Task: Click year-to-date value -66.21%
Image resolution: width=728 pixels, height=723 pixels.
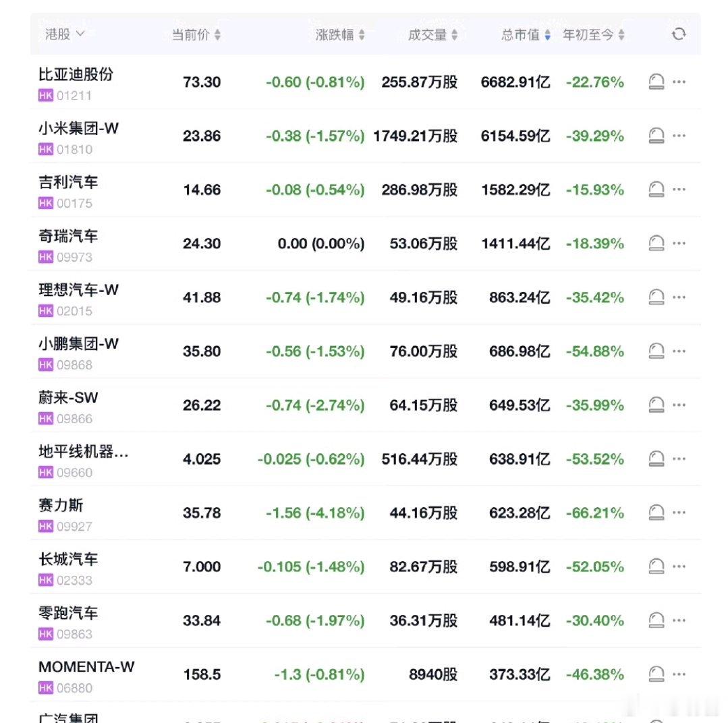Action: click(595, 513)
